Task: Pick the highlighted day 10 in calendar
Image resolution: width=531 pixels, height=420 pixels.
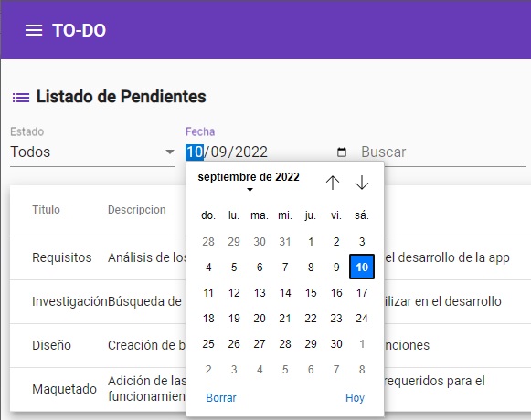Action: pos(362,267)
